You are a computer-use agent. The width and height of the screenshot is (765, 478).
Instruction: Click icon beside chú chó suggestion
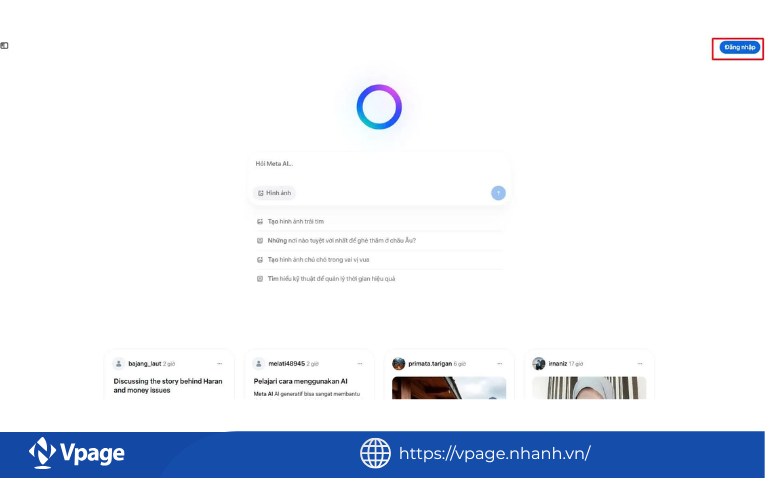[x=260, y=260]
